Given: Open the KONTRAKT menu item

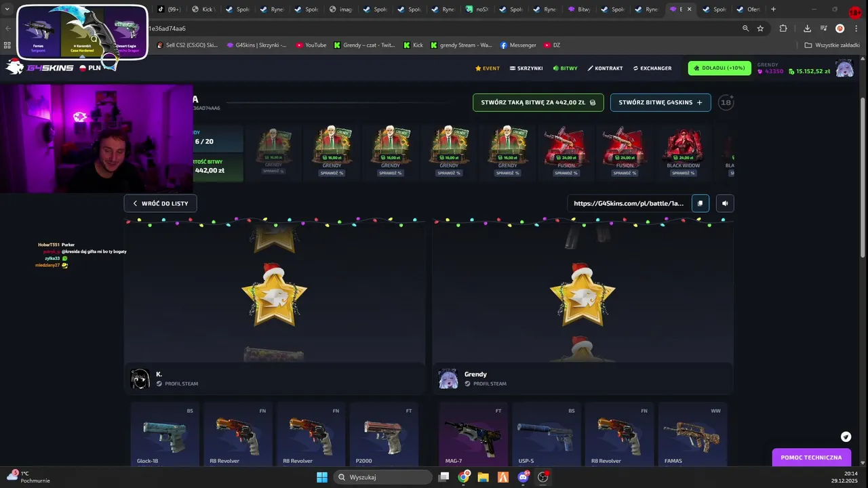Looking at the screenshot, I should (605, 68).
